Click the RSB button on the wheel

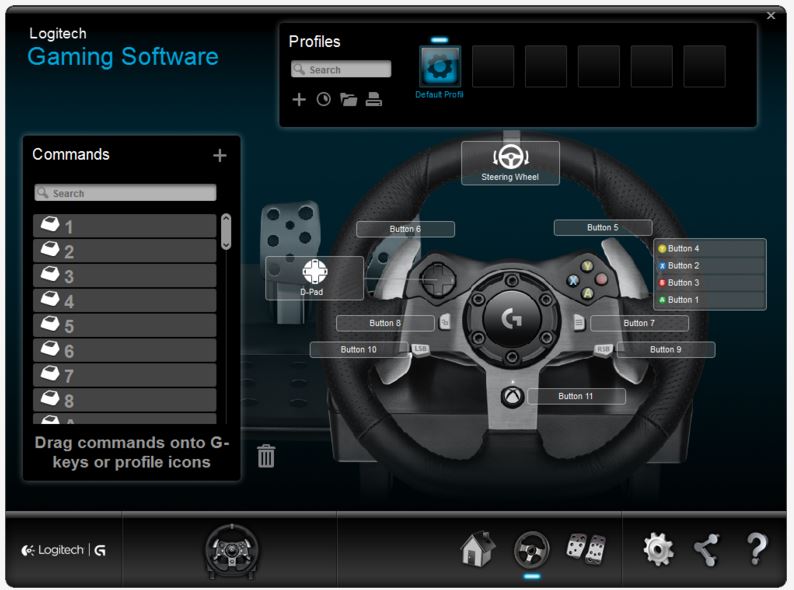click(603, 349)
